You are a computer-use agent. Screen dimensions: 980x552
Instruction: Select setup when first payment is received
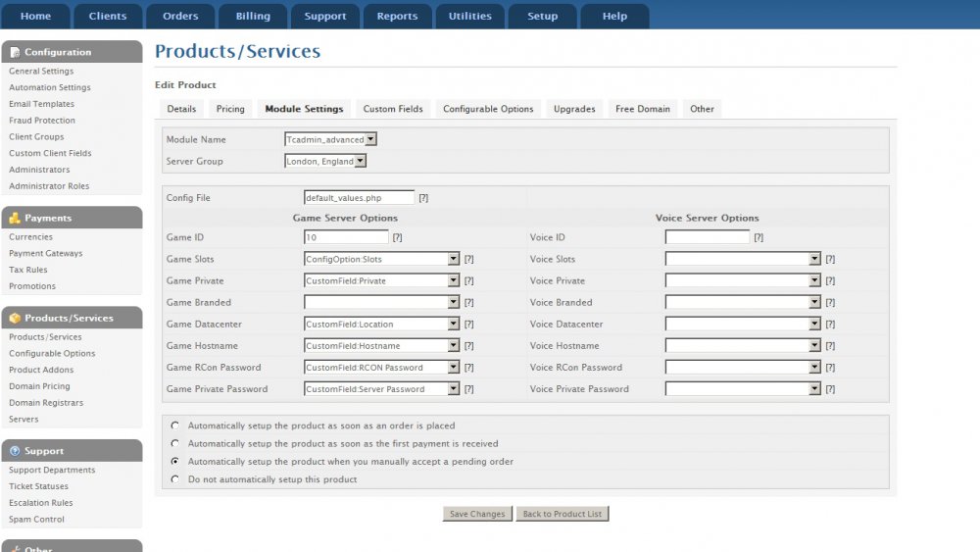tap(175, 443)
